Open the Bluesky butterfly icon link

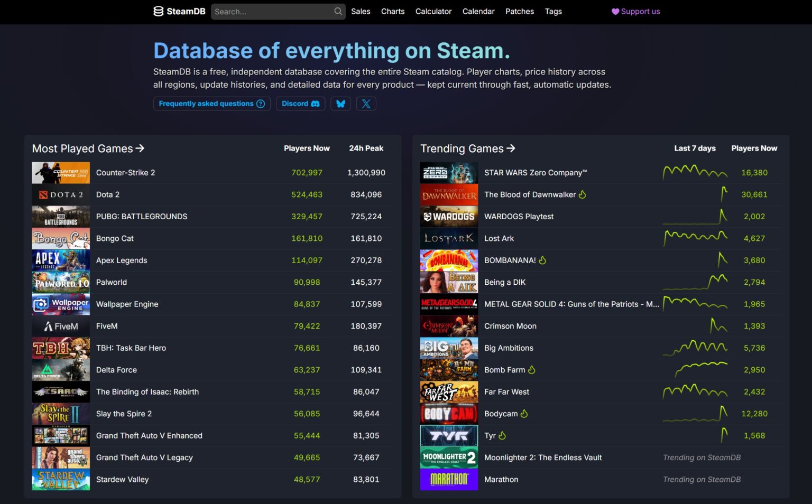pyautogui.click(x=341, y=104)
